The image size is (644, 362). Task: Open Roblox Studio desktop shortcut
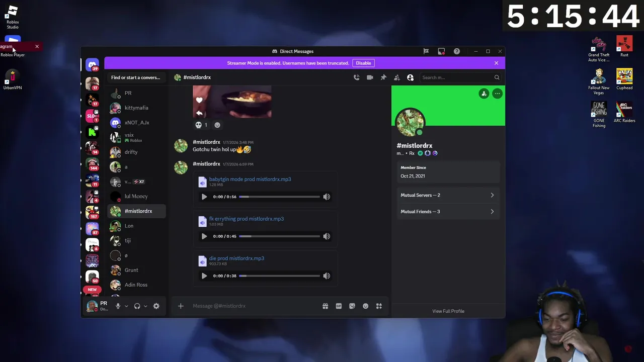tap(13, 17)
